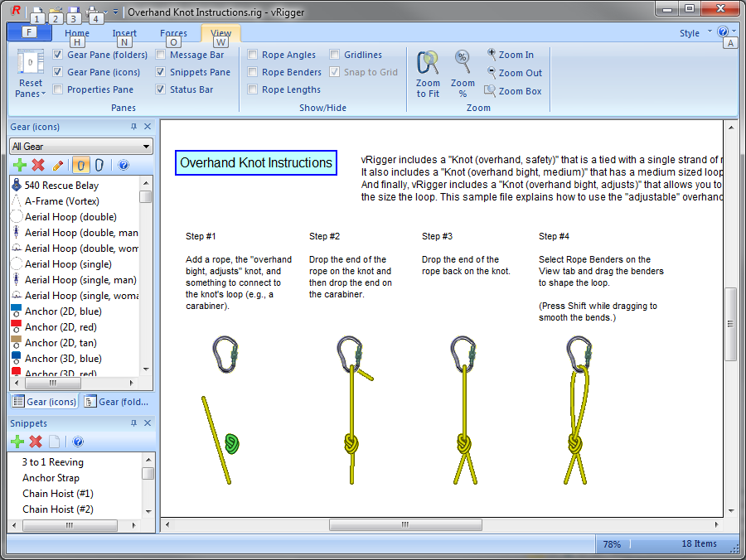Image resolution: width=746 pixels, height=560 pixels.
Task: Select 540 Rescue Belay gear item
Action: (61, 186)
